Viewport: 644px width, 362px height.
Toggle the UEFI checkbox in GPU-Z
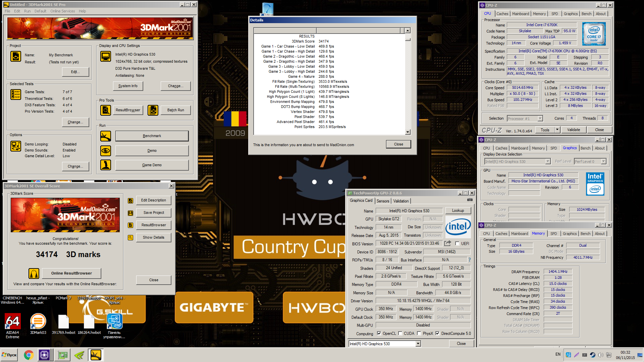457,244
